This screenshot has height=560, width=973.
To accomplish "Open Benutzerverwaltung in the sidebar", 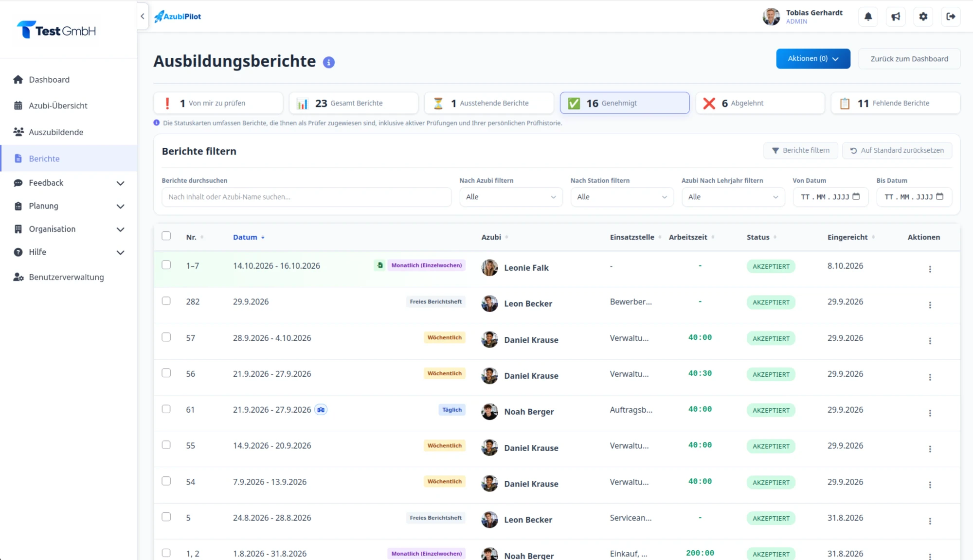I will (69, 277).
